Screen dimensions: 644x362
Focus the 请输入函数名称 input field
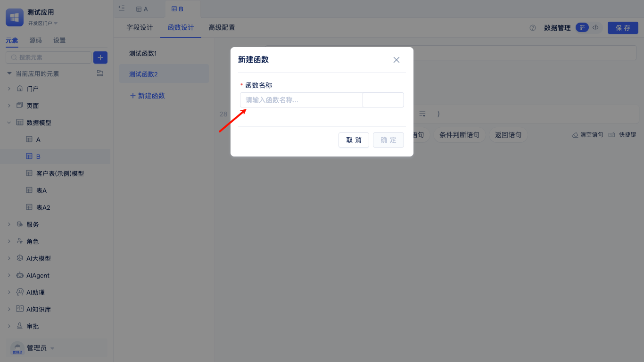click(x=301, y=100)
